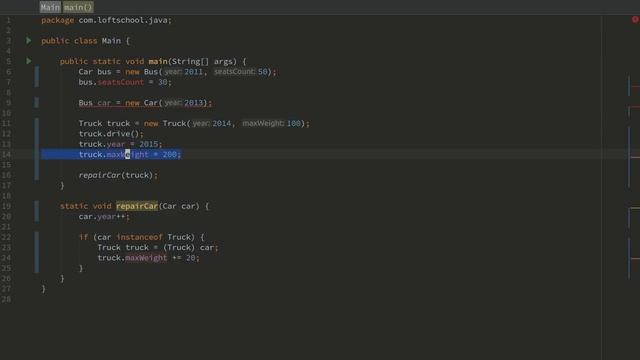Click repairCar(truck) call on line 16
This screenshot has width=640, height=360.
(x=118, y=175)
